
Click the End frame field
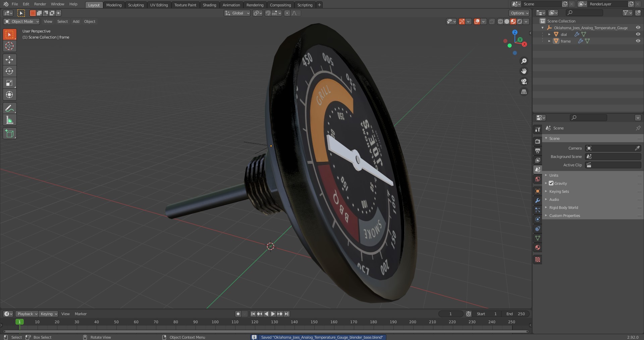(516, 314)
